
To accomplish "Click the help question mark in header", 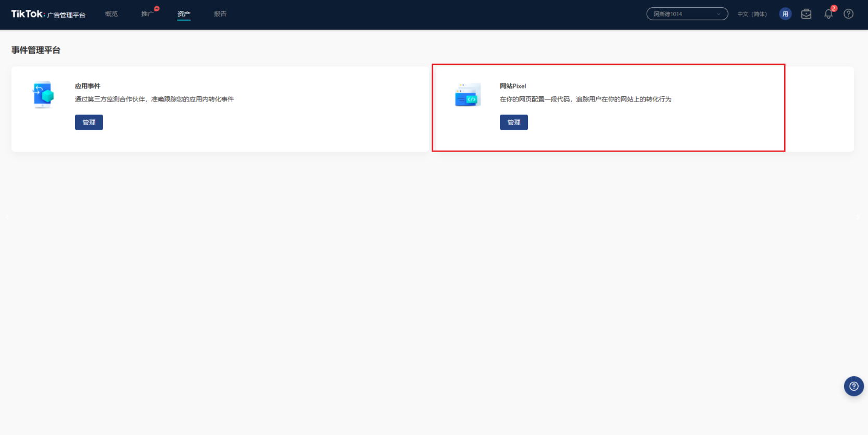I will point(849,14).
